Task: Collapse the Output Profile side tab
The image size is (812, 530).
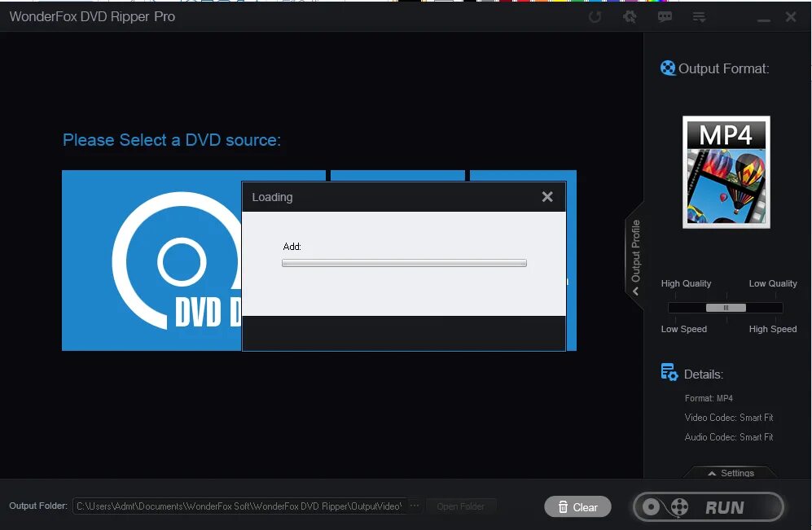Action: 635,256
